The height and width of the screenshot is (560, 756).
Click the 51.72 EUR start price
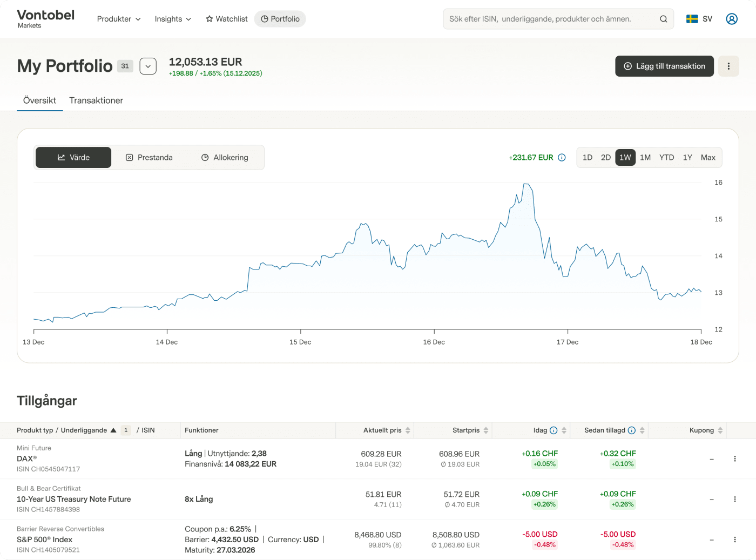[462, 495]
